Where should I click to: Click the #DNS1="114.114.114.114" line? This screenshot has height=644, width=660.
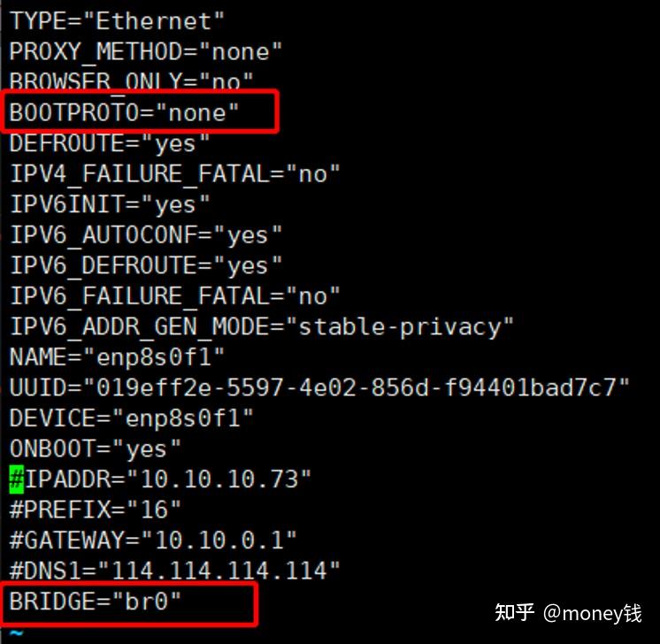174,570
